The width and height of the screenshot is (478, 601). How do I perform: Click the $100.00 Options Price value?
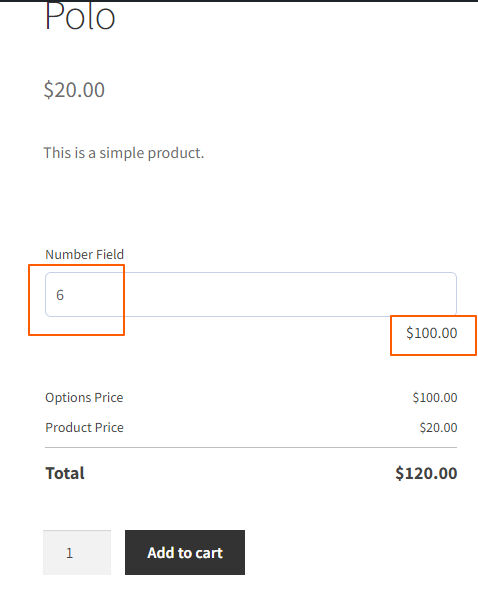click(x=435, y=397)
